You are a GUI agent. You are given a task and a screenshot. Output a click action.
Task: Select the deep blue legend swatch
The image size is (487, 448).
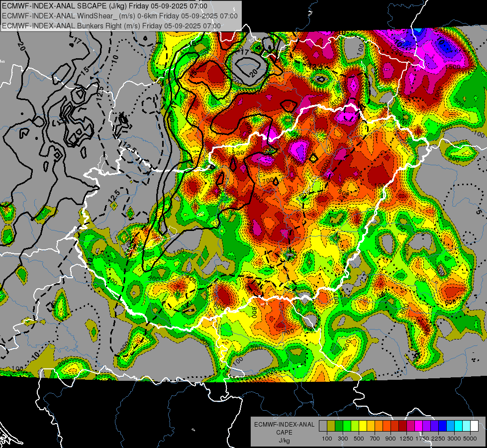(x=443, y=426)
